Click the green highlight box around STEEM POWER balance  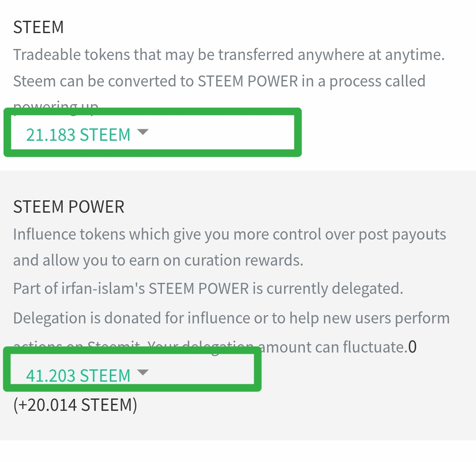tap(132, 369)
